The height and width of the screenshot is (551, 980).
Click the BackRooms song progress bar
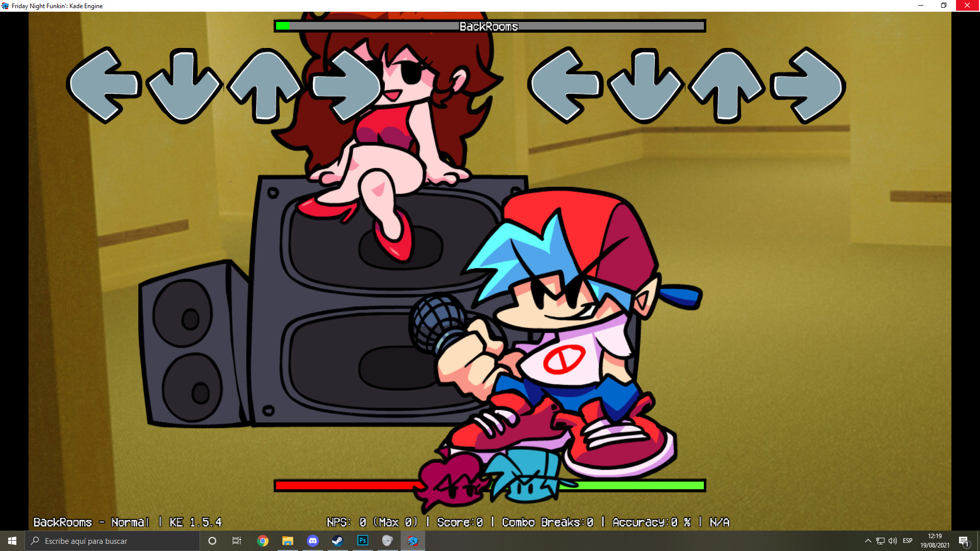pyautogui.click(x=489, y=26)
